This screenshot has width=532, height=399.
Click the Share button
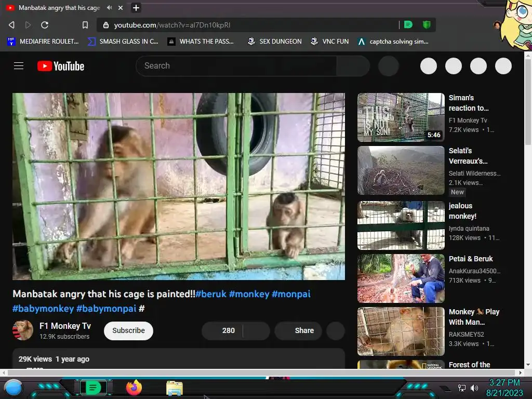[x=298, y=330]
